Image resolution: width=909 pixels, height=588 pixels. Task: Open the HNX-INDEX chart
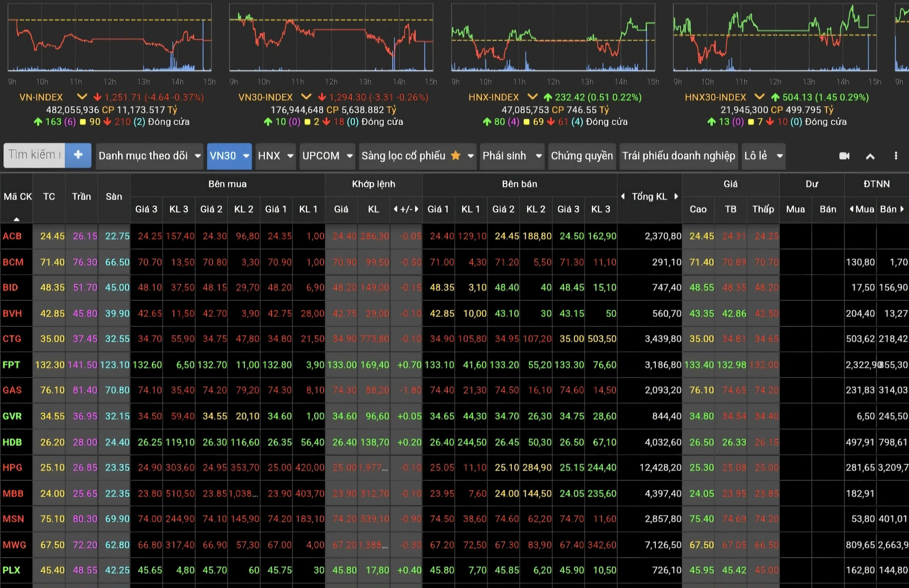pyautogui.click(x=553, y=38)
